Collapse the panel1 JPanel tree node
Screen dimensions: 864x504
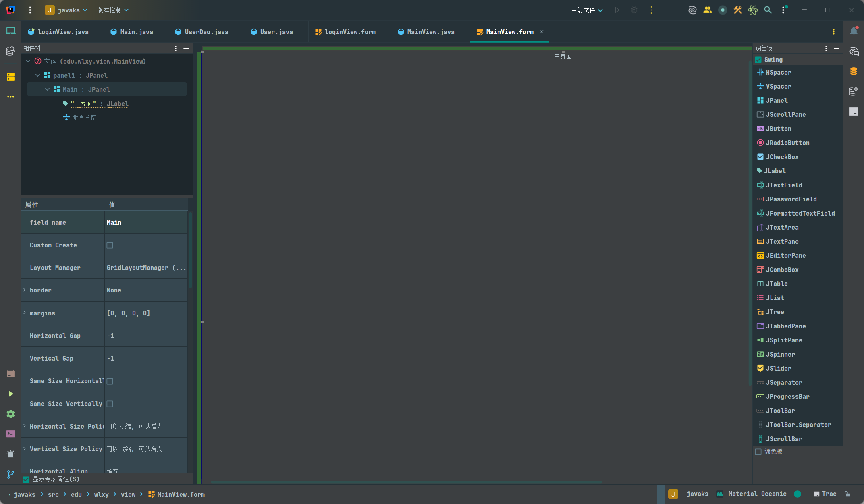pyautogui.click(x=37, y=75)
